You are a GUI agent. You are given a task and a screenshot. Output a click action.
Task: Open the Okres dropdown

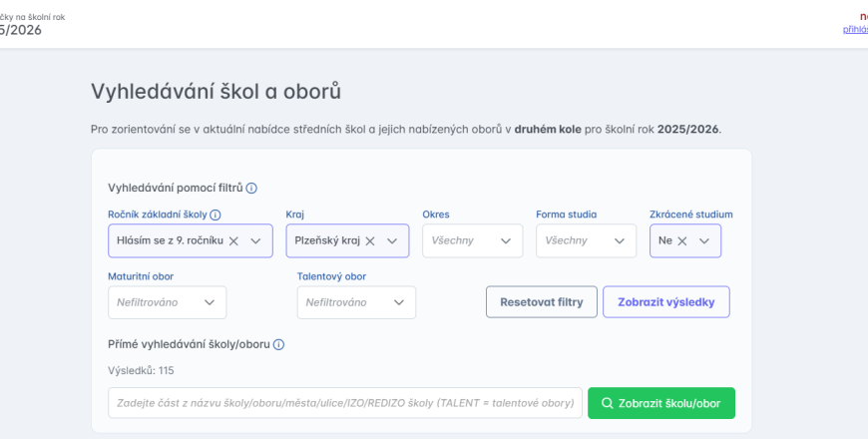click(472, 240)
